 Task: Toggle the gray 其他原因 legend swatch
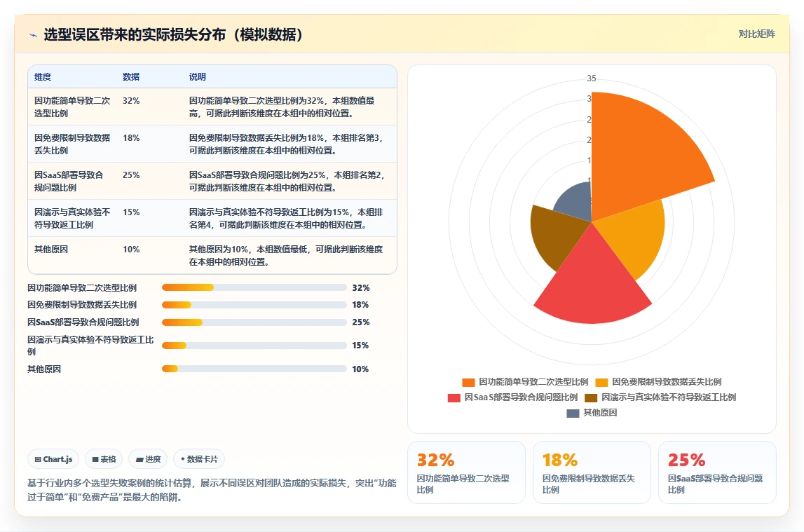coord(573,413)
